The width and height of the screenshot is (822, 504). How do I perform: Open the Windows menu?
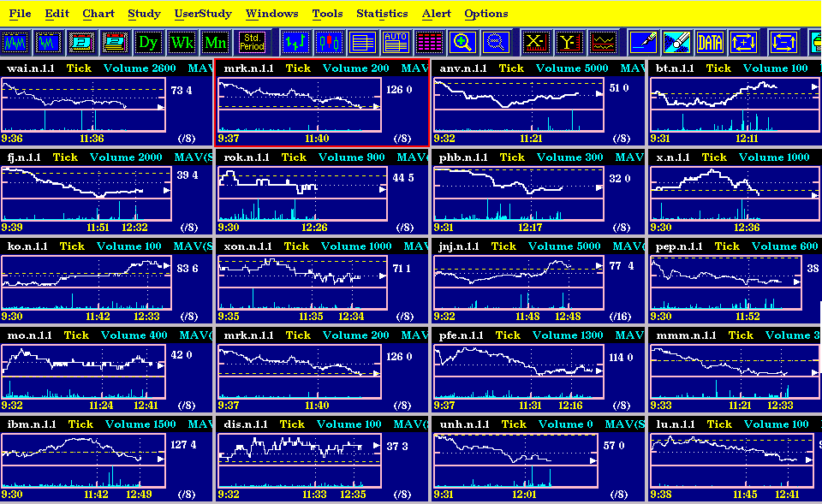coord(271,14)
